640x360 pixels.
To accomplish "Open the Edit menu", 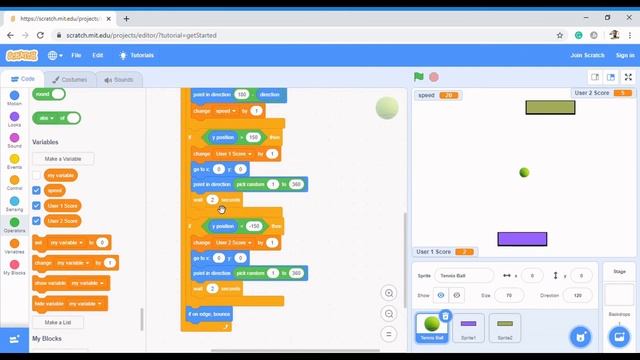I will coord(98,55).
